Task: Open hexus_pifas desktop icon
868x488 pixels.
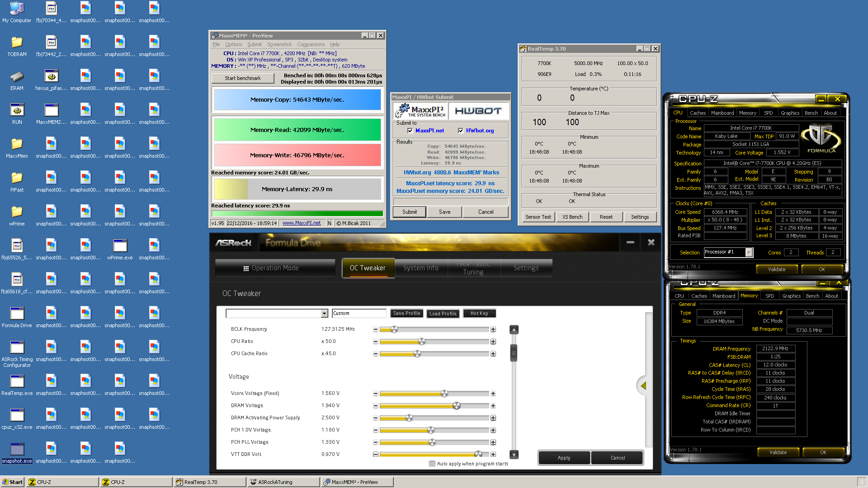Action: pyautogui.click(x=51, y=80)
